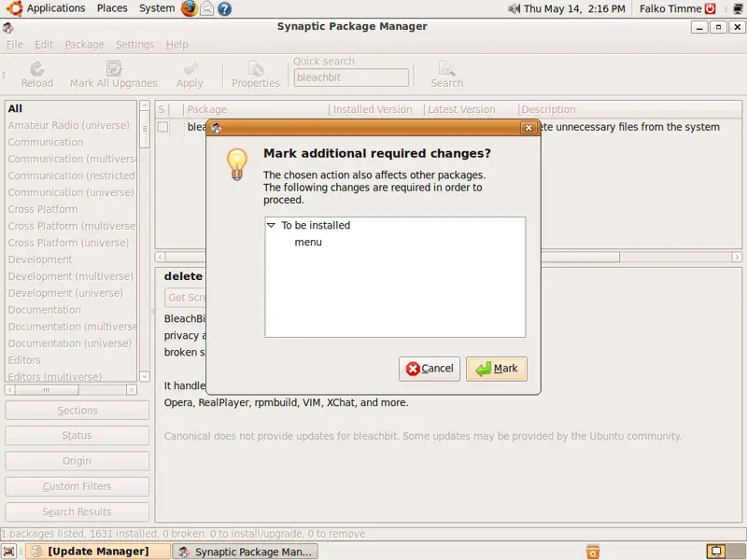The image size is (747, 560).
Task: Select the Editors category
Action: tap(24, 360)
